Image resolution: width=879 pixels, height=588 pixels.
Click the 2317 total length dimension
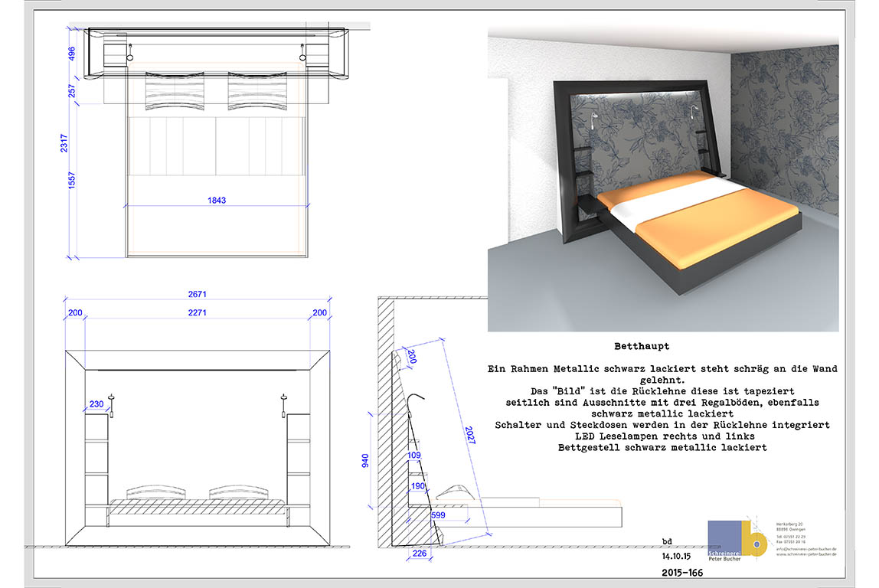tap(64, 143)
